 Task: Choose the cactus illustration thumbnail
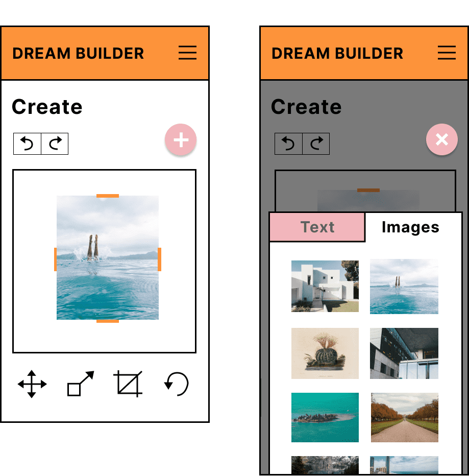pos(325,353)
